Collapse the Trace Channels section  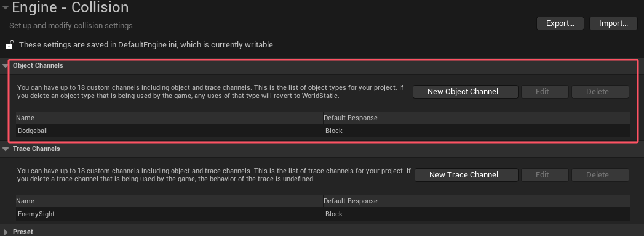pos(5,149)
